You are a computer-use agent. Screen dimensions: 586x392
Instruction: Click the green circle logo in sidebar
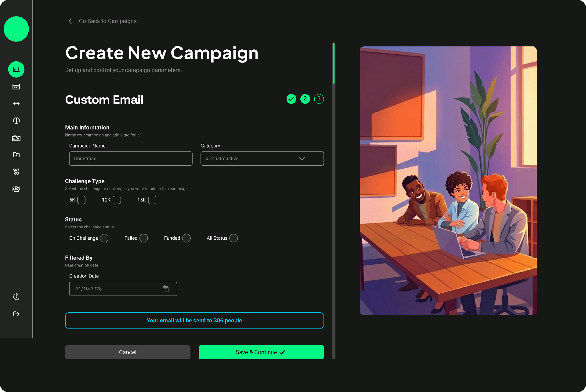coord(16,29)
